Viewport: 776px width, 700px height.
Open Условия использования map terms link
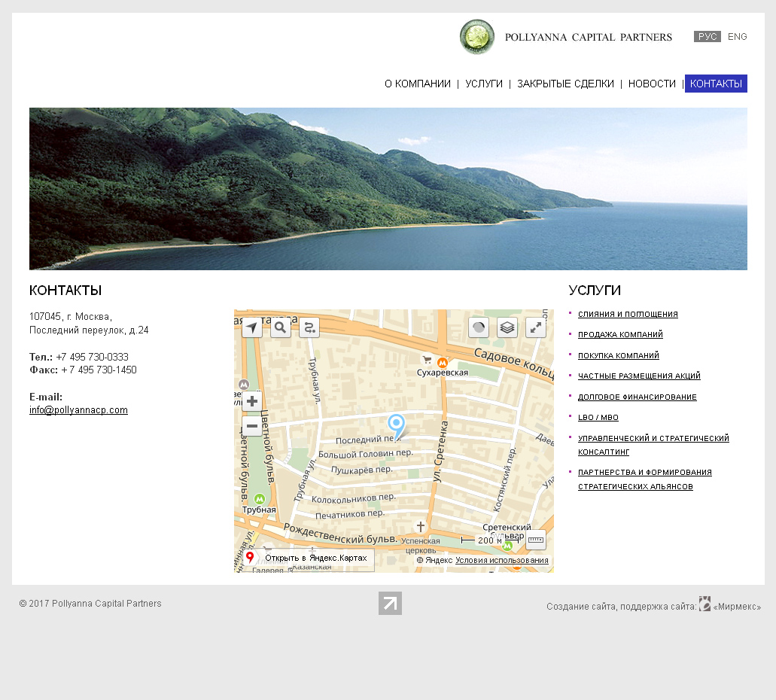coord(502,560)
